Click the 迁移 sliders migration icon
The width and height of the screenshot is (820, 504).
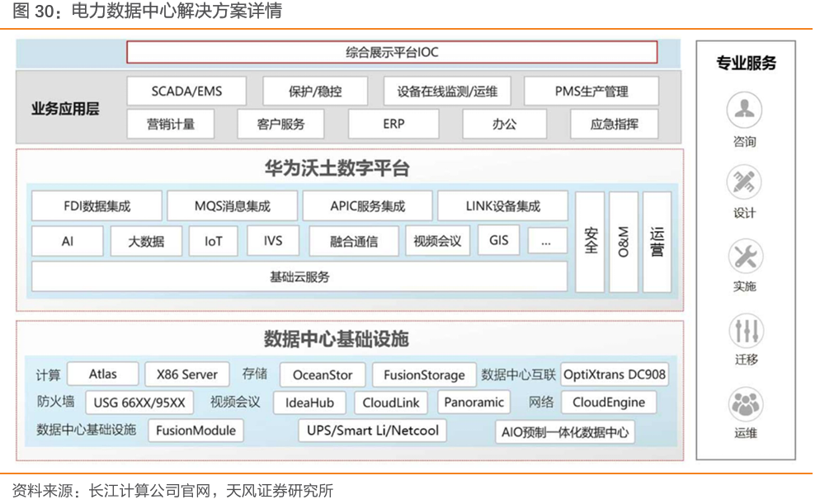(747, 330)
